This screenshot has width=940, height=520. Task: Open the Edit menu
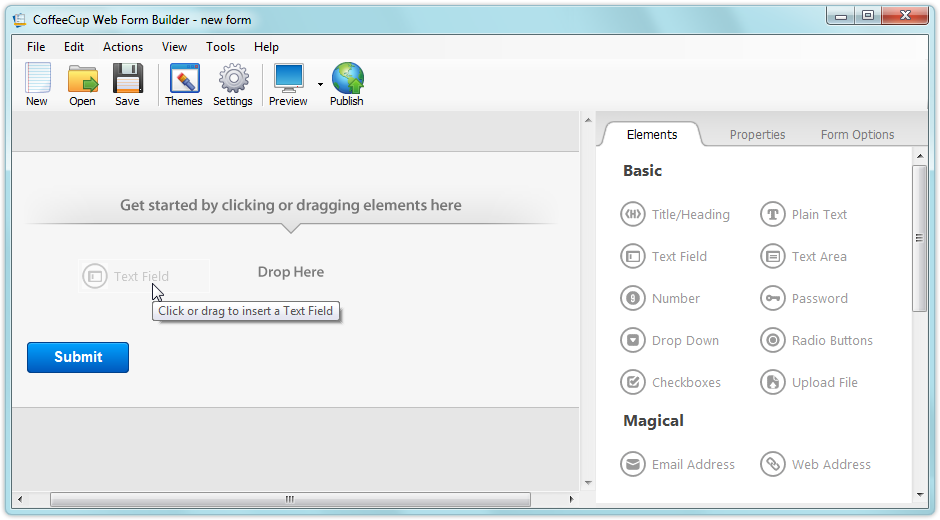pos(74,47)
